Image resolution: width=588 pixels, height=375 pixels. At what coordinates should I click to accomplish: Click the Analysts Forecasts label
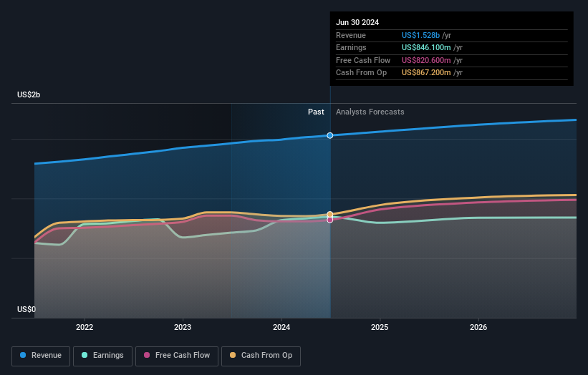[x=370, y=112]
